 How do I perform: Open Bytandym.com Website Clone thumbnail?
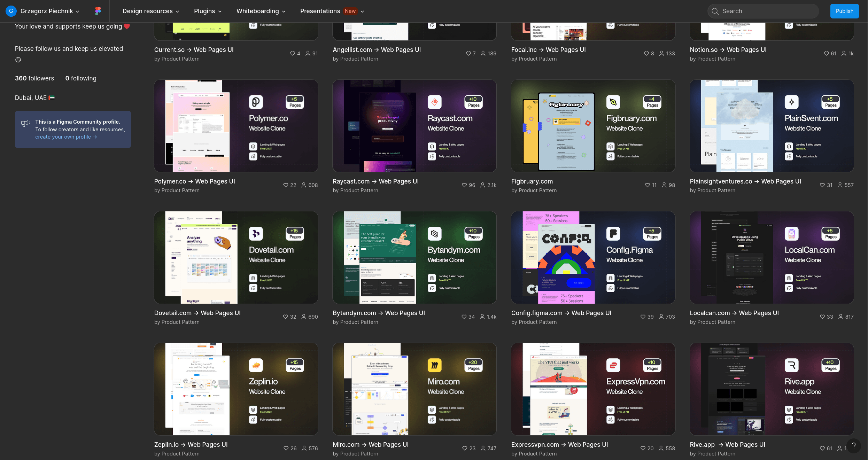[414, 257]
